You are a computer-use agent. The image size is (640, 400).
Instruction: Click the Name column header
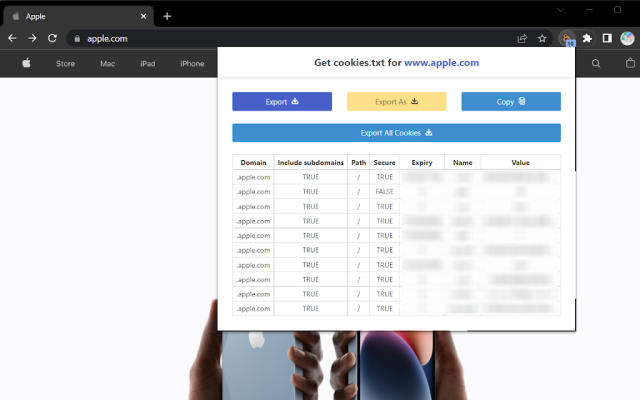pyautogui.click(x=462, y=162)
